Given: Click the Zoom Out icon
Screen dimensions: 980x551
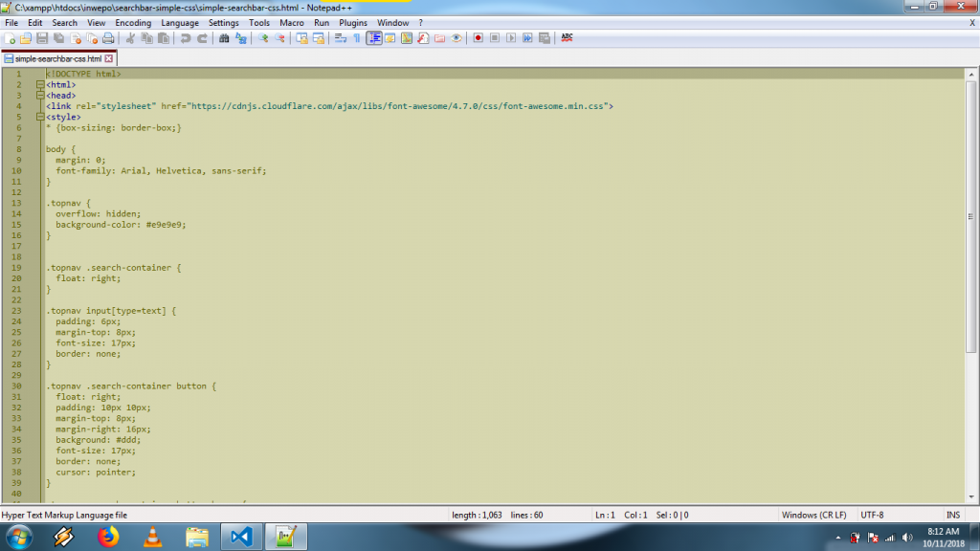Looking at the screenshot, I should coord(279,38).
